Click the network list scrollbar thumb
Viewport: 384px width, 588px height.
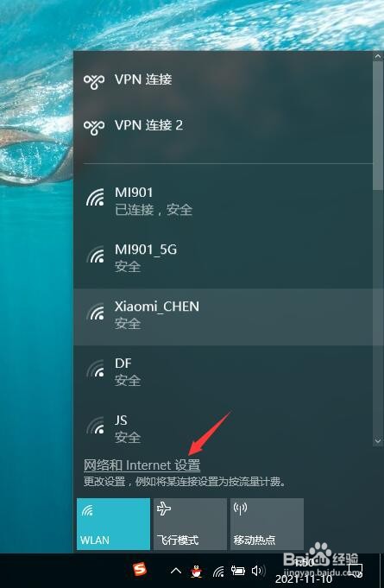pyautogui.click(x=378, y=125)
